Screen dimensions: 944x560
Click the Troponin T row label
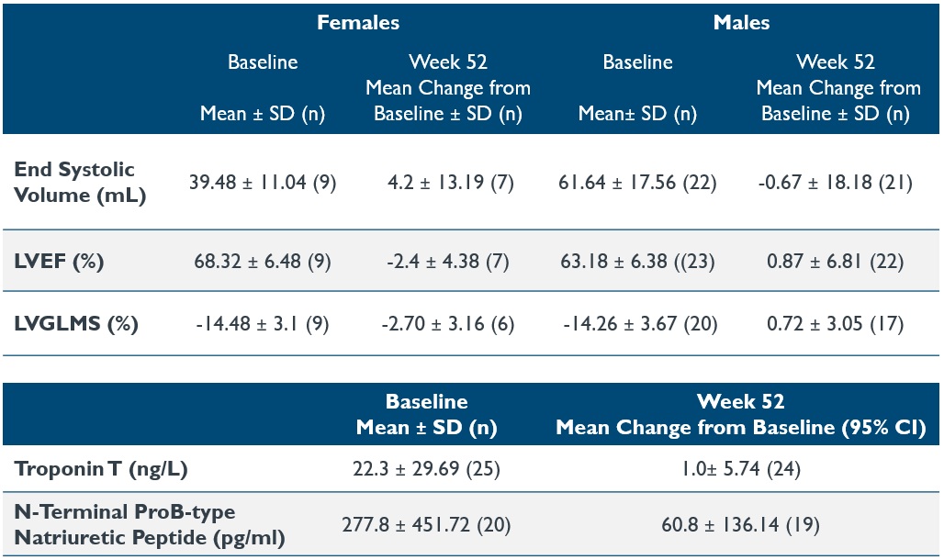(101, 469)
